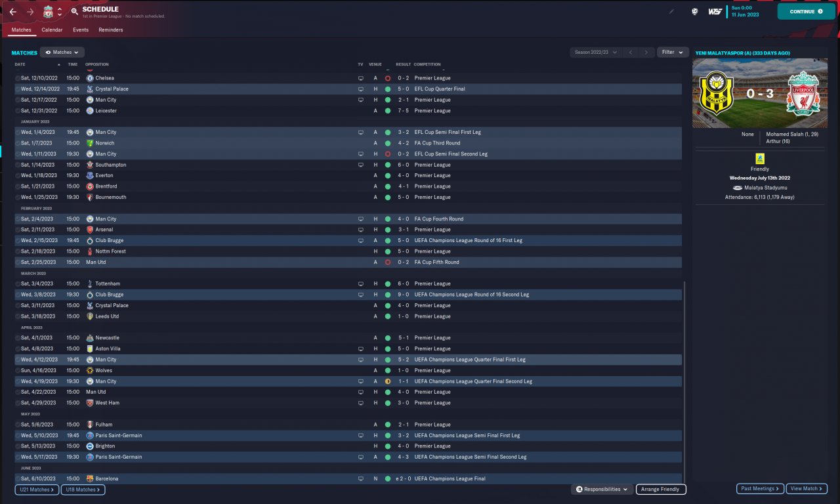Screen dimensions: 840x504
Task: Click the schedule list vertical scrollbar
Action: click(684, 383)
